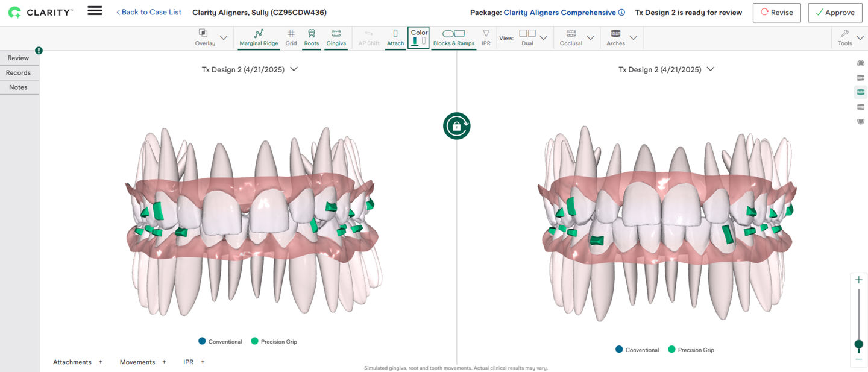
Task: Switch to the Review tab
Action: [x=19, y=58]
